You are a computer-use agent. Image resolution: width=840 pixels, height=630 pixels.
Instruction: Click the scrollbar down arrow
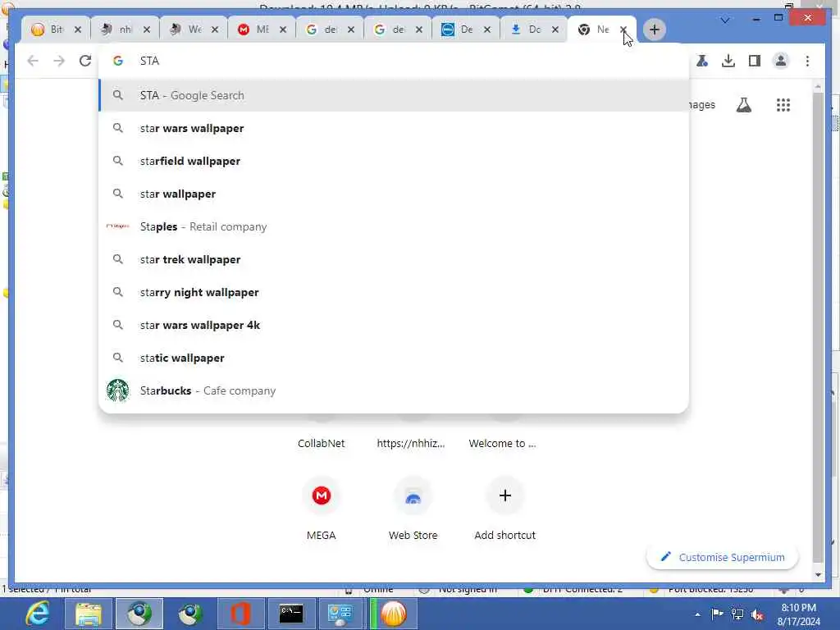point(818,575)
